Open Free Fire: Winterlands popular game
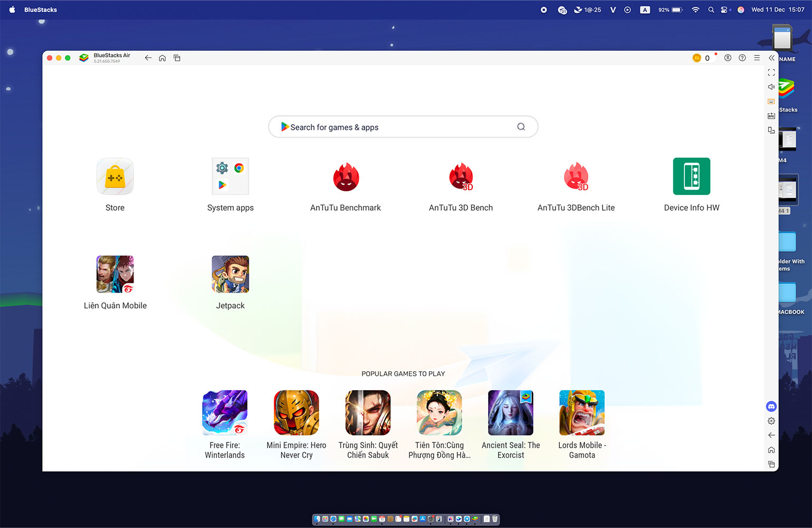The width and height of the screenshot is (812, 528). pyautogui.click(x=225, y=412)
